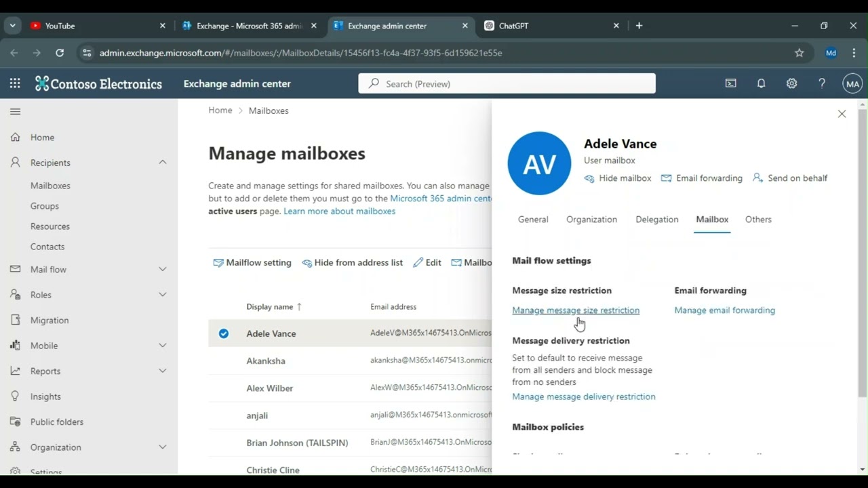Image resolution: width=868 pixels, height=488 pixels.
Task: Switch to the General tab
Action: tap(533, 220)
